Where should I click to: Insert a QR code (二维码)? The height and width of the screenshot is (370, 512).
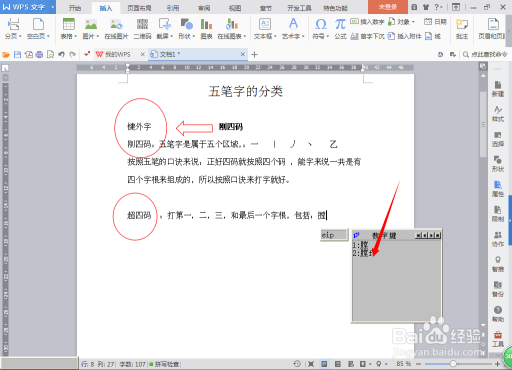coord(142,29)
